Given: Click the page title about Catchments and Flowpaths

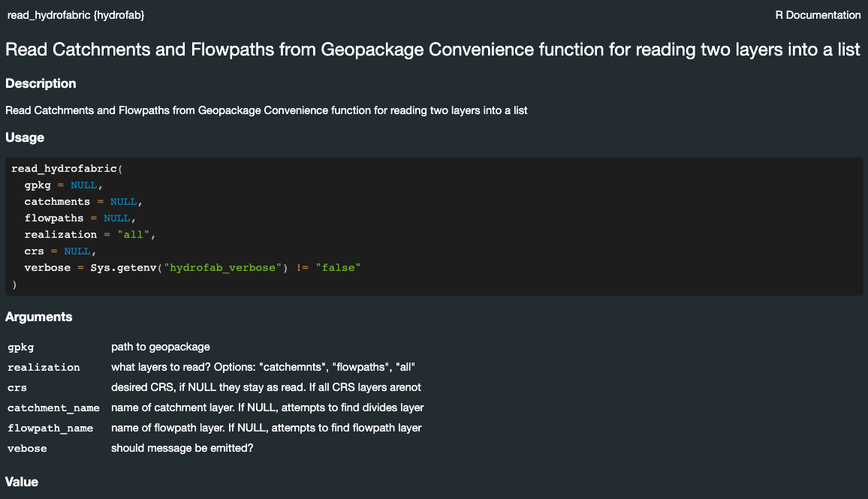Looking at the screenshot, I should coord(432,50).
